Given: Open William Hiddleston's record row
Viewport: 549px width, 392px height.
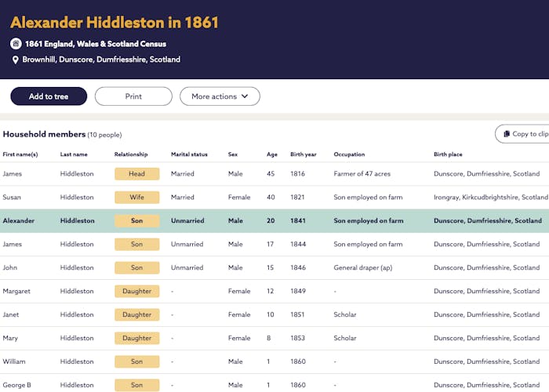Looking at the screenshot, I should [274, 361].
